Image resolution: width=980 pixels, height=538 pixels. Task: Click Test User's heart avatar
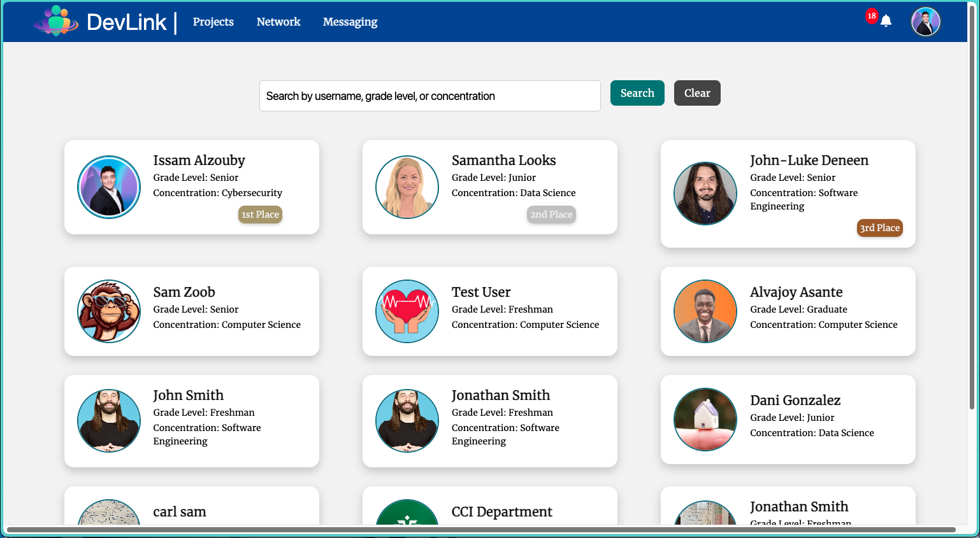407,311
